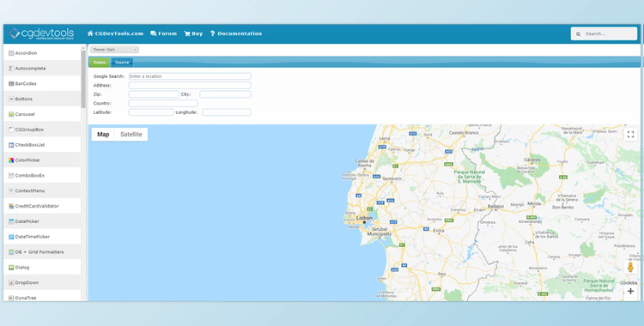The image size is (644, 326).
Task: Click the Buttons sidebar icon
Action: (11, 99)
